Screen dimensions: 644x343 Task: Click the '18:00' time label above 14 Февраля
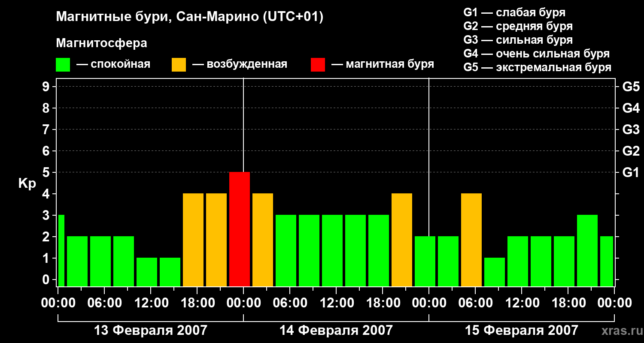coord(383,303)
